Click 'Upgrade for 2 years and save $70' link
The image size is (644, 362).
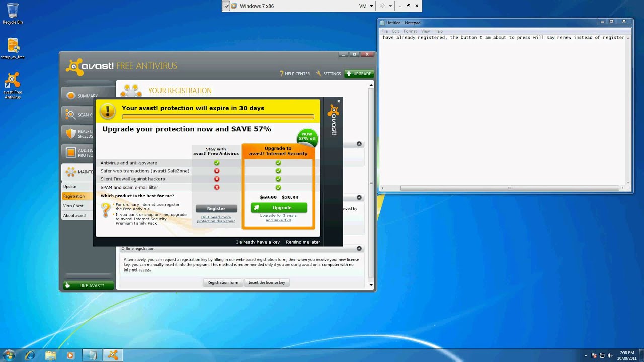(278, 218)
